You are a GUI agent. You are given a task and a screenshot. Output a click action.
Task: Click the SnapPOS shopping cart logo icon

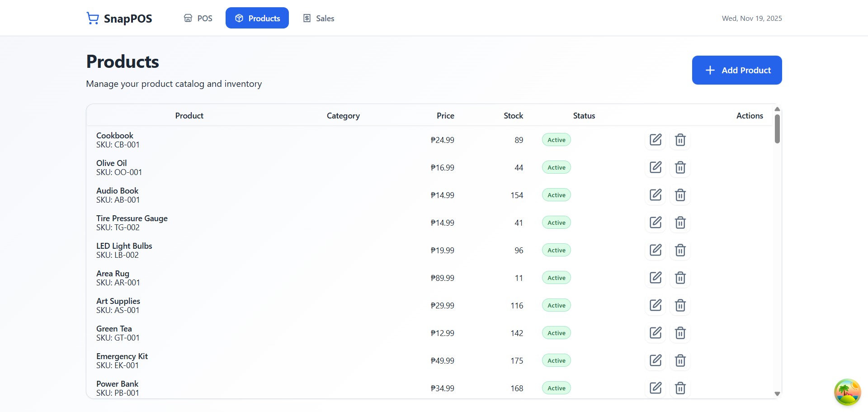92,18
